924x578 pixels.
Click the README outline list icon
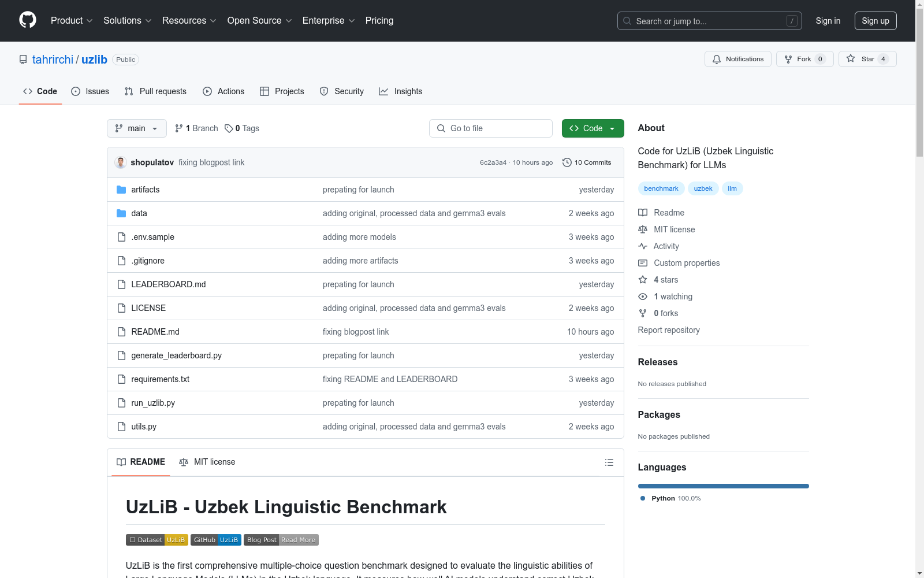tap(609, 462)
